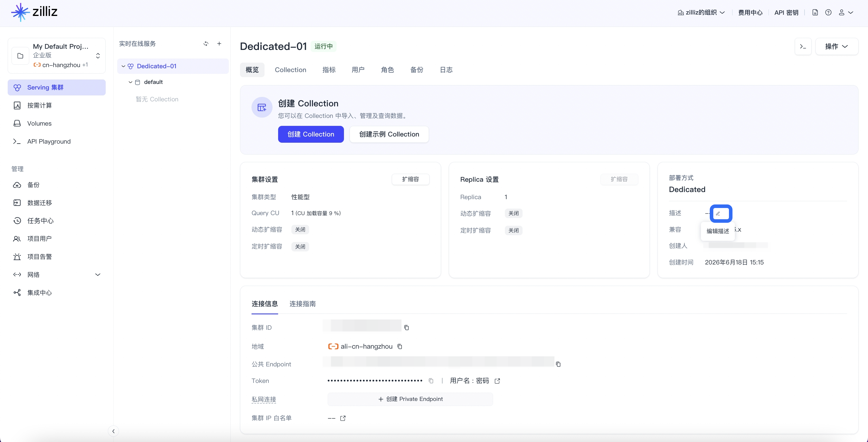Collapse the default database node

coord(130,82)
